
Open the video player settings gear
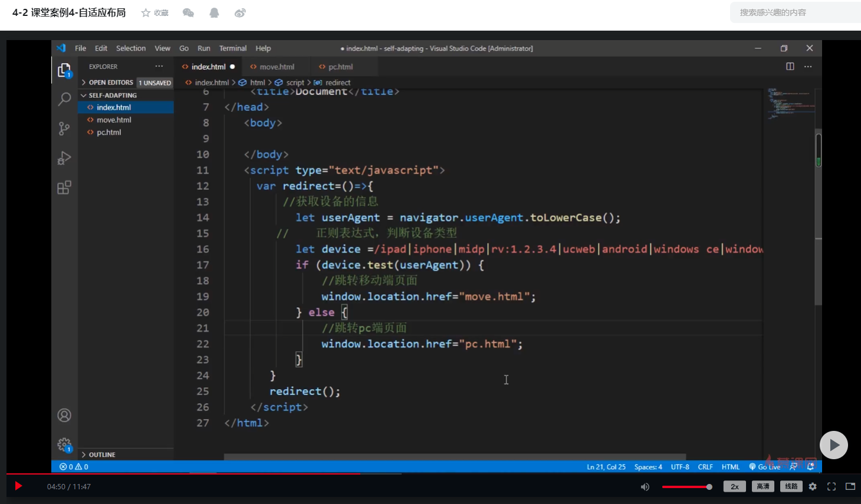point(813,486)
